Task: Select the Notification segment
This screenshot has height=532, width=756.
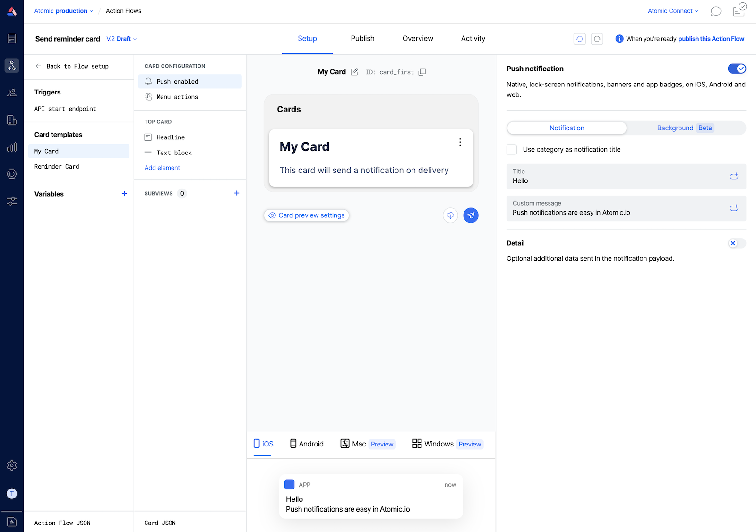Action: [x=567, y=128]
